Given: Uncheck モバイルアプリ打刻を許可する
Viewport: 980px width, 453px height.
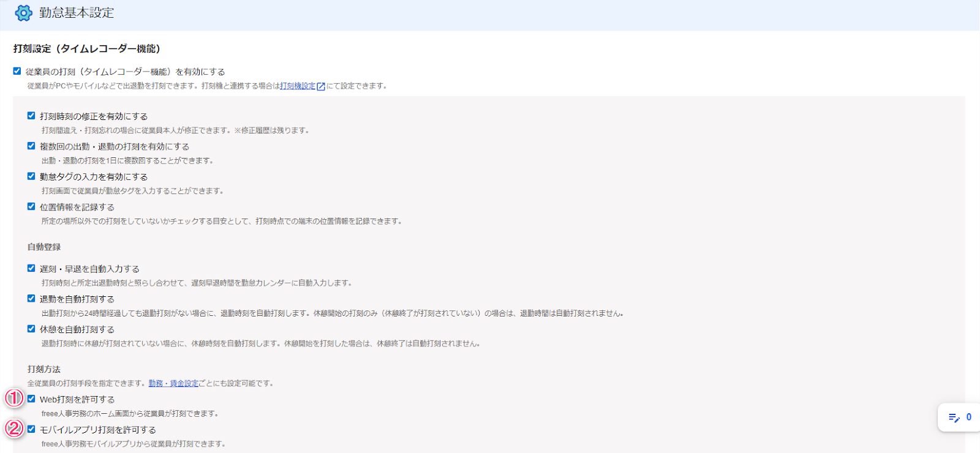Looking at the screenshot, I should click(31, 429).
